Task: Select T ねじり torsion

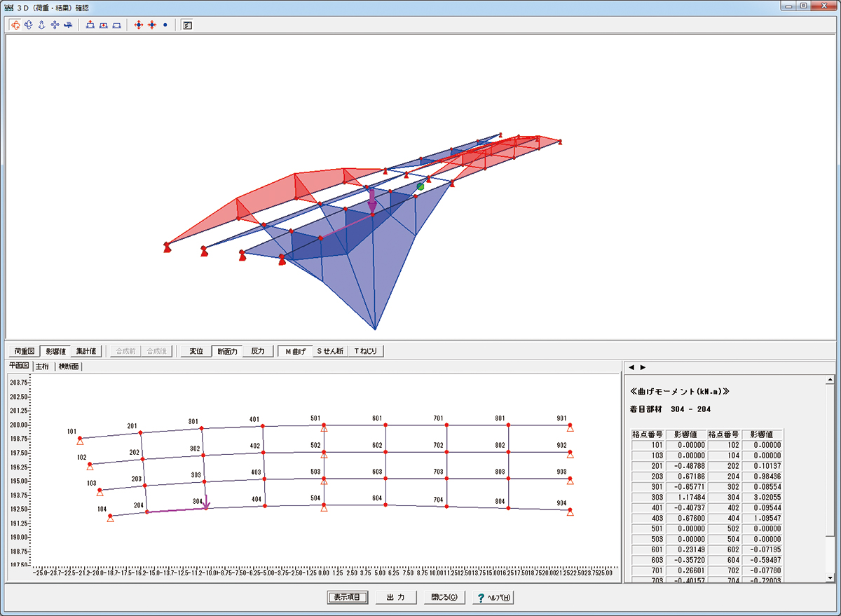Action: point(367,351)
